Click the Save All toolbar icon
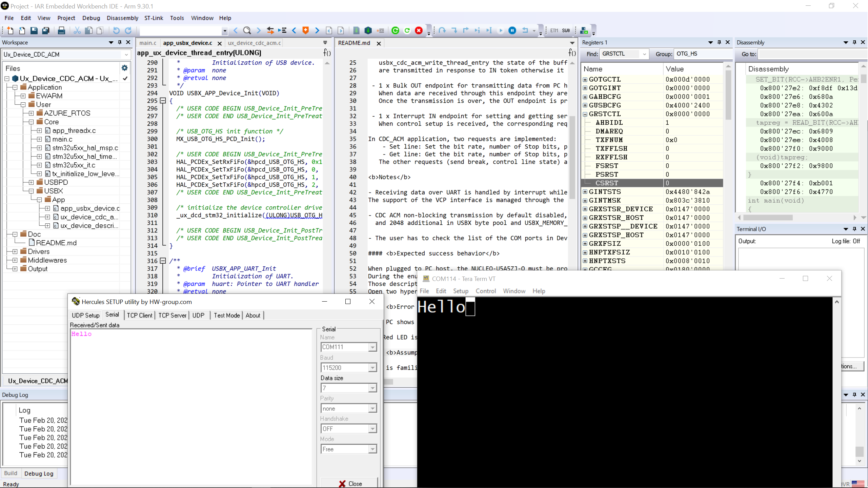The image size is (868, 488). click(x=46, y=30)
